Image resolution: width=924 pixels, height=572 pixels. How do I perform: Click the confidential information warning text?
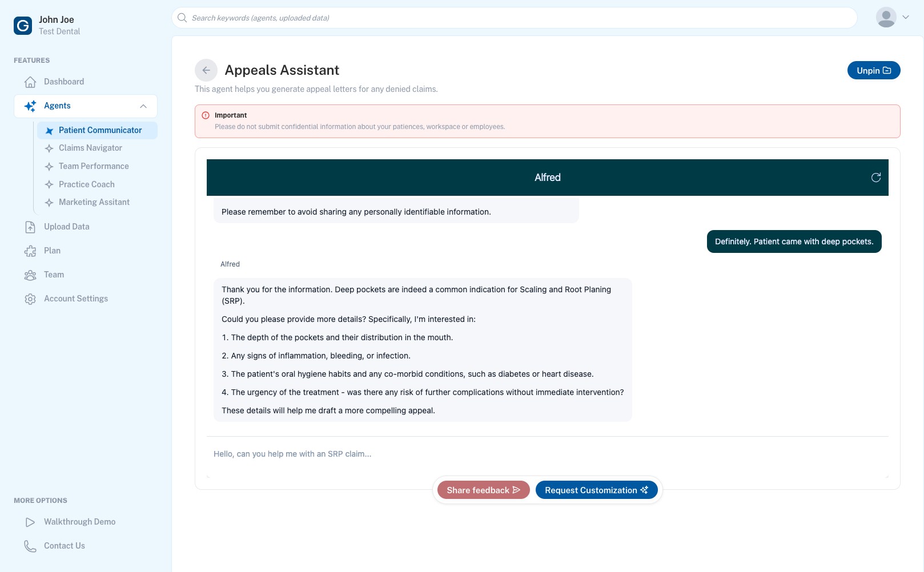tap(360, 127)
